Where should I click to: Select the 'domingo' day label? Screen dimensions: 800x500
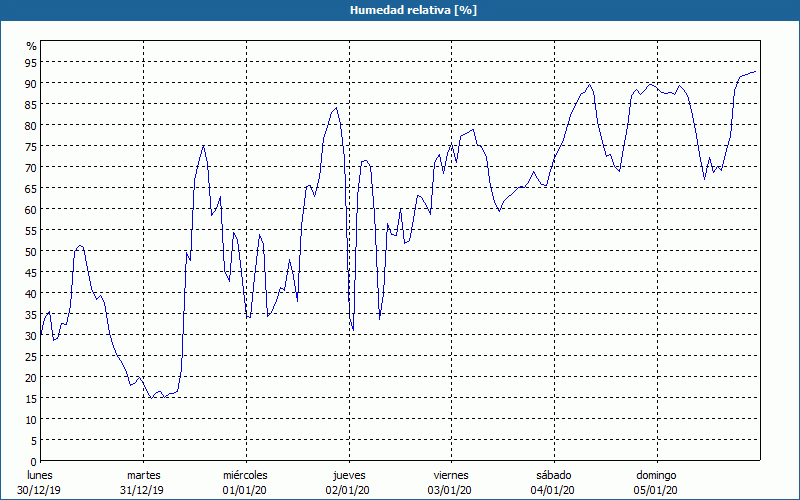pos(656,476)
